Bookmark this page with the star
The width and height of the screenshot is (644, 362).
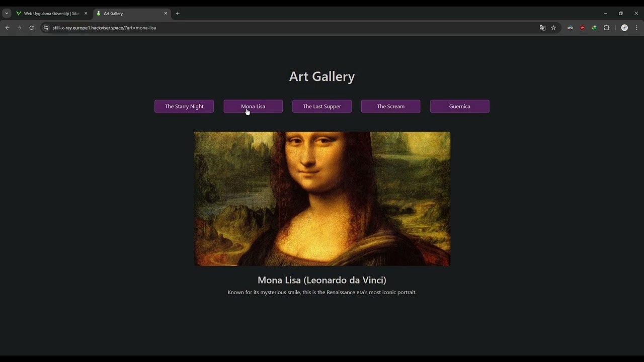(553, 28)
